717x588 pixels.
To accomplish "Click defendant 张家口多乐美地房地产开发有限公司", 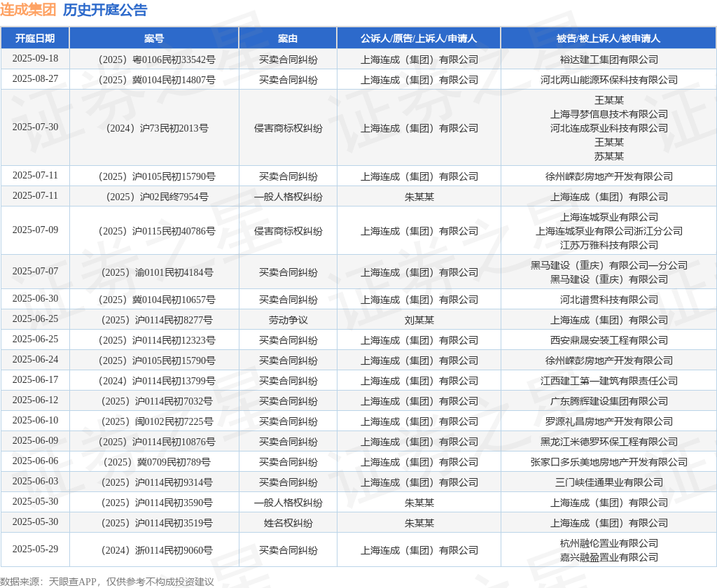I will point(609,462).
